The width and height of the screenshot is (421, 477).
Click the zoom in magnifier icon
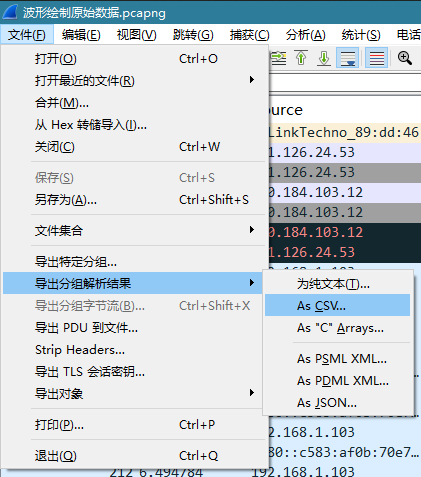tap(405, 58)
